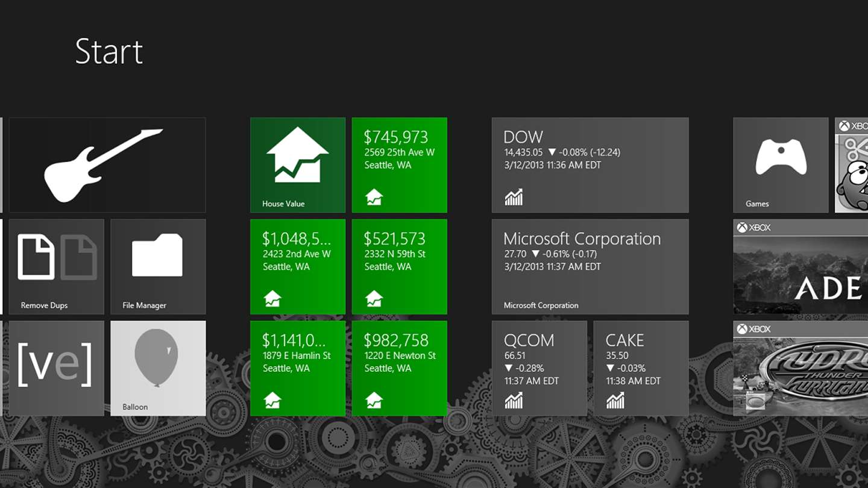Click house icon on 2423 2nd Ave W tile
The height and width of the screenshot is (488, 868).
point(272,298)
